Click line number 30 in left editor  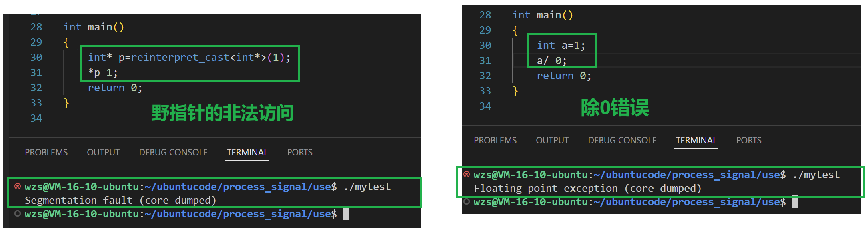pyautogui.click(x=36, y=58)
